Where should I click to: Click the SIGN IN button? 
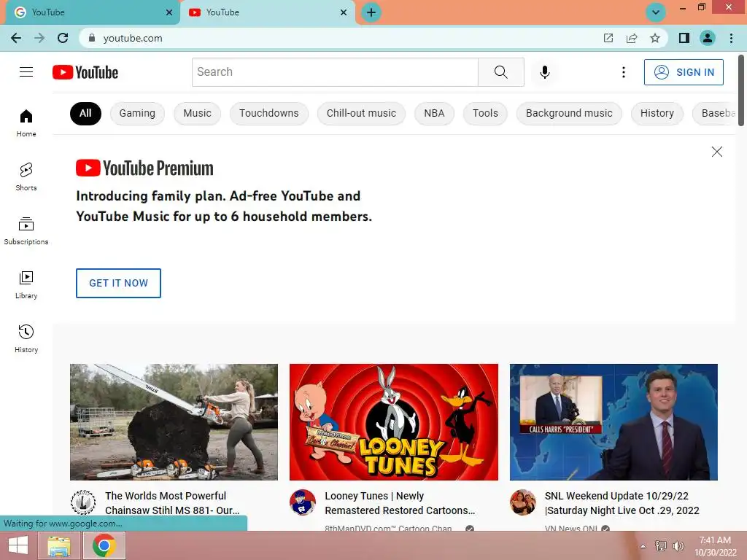(684, 72)
